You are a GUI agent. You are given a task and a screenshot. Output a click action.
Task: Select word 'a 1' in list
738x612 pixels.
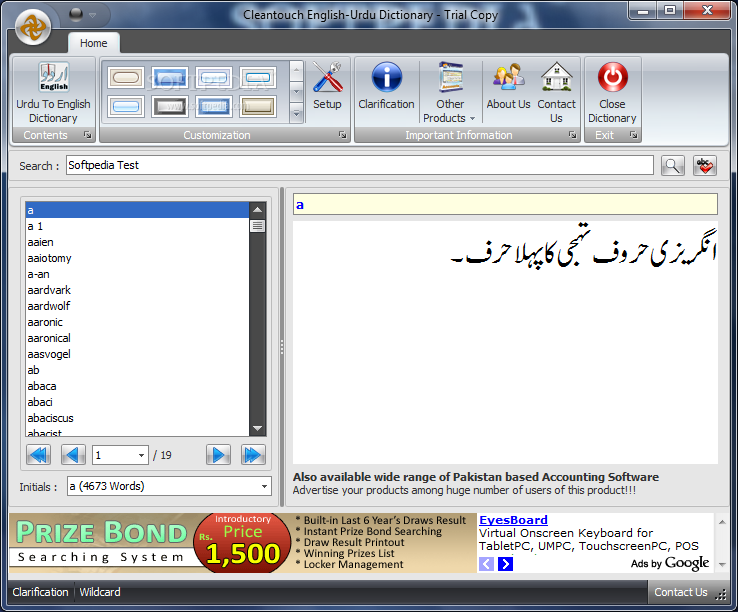(137, 226)
